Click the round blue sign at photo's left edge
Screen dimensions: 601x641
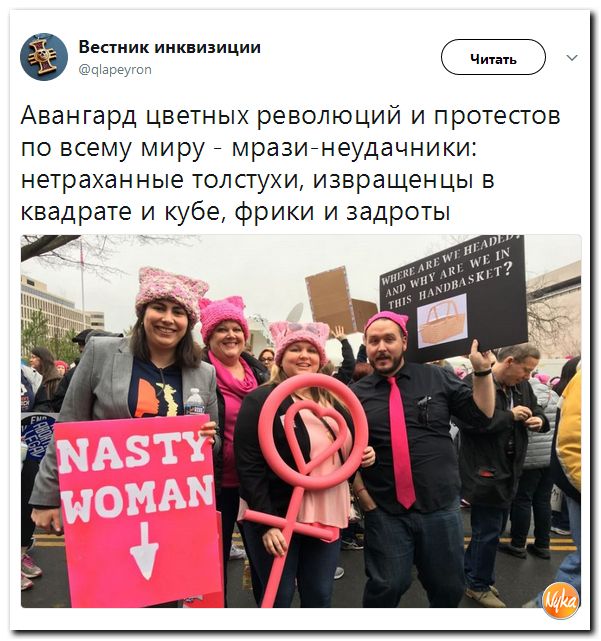click(x=37, y=435)
